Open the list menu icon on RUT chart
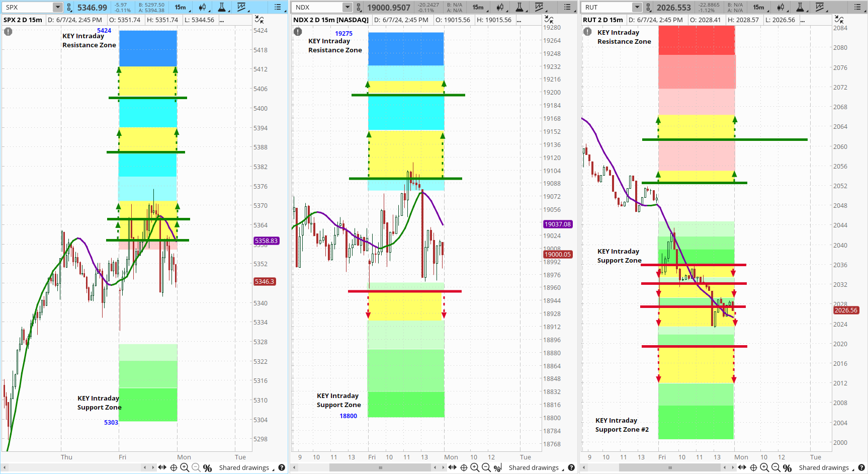868x474 pixels. (x=857, y=7)
